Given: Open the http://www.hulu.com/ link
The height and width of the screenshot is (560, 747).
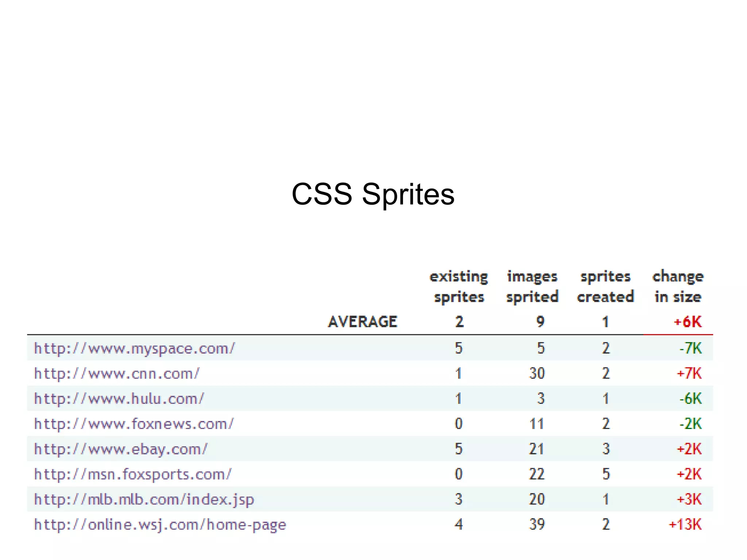Looking at the screenshot, I should pyautogui.click(x=119, y=399).
